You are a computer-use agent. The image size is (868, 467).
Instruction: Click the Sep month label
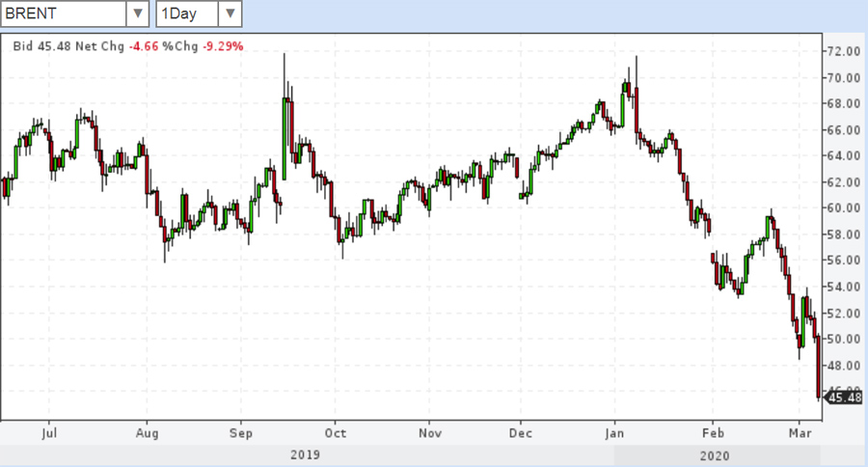coord(241,432)
